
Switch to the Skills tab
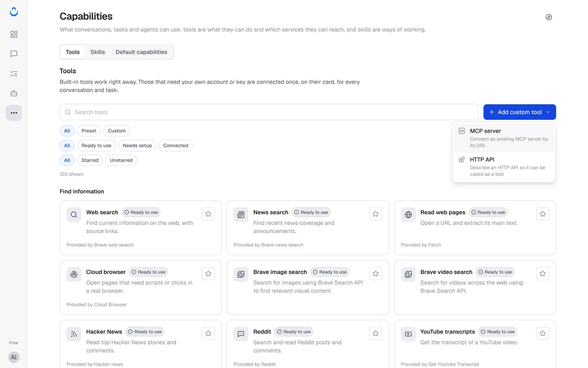pyautogui.click(x=98, y=52)
